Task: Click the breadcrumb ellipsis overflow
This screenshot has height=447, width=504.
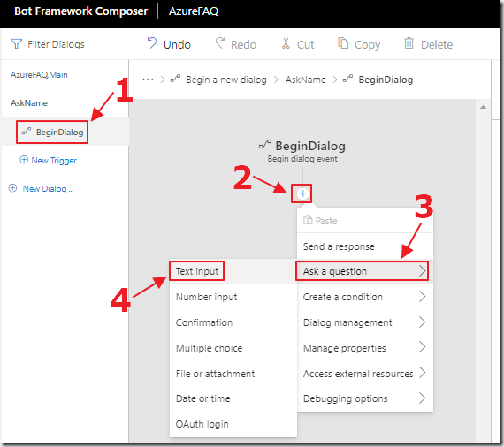Action: tap(148, 79)
